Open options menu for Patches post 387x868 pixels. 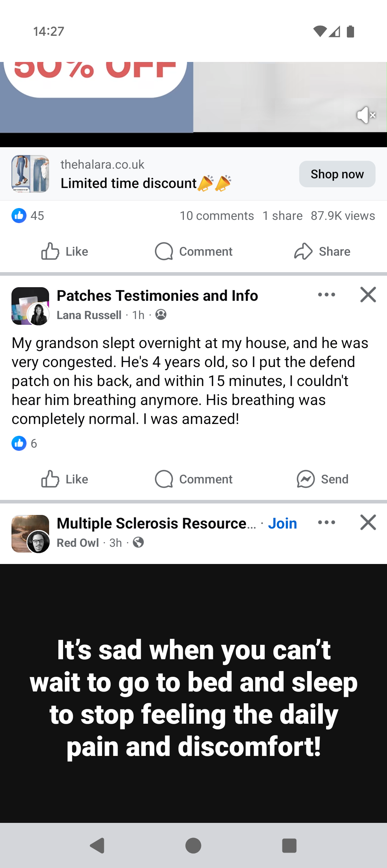point(326,295)
